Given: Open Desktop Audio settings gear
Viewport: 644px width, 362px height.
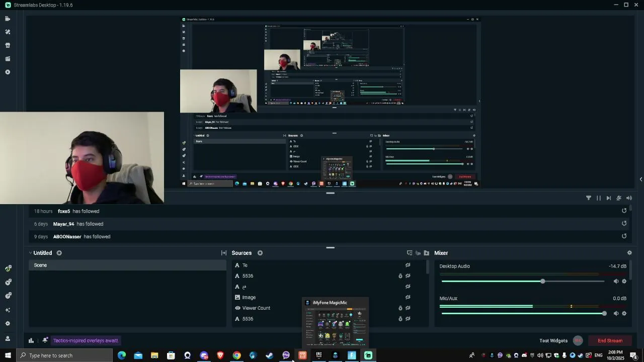Looking at the screenshot, I should tap(624, 281).
